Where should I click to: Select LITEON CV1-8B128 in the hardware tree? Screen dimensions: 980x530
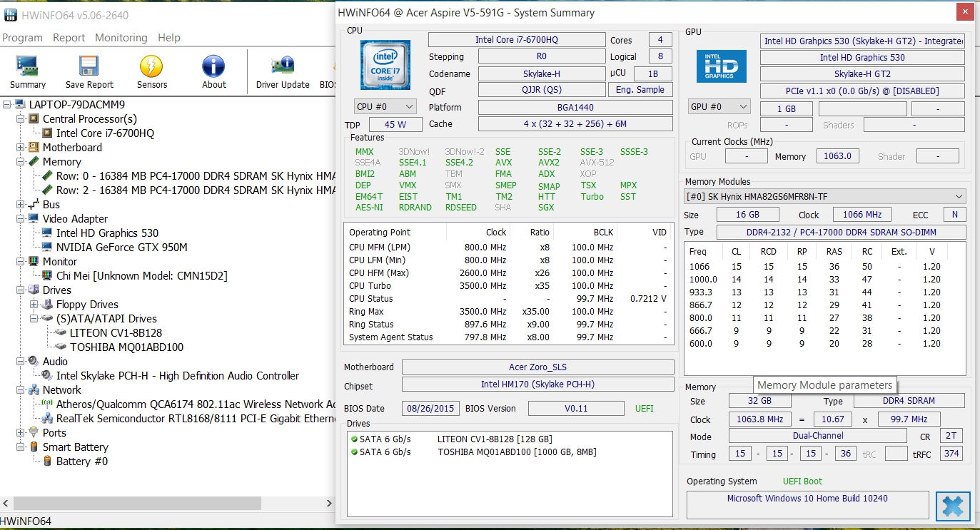pos(116,333)
